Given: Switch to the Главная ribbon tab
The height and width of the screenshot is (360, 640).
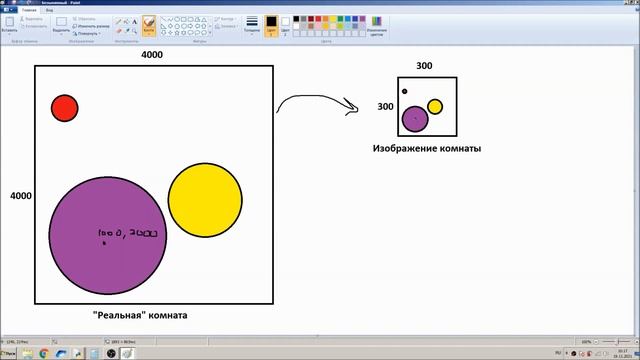Looking at the screenshot, I should click(x=29, y=10).
